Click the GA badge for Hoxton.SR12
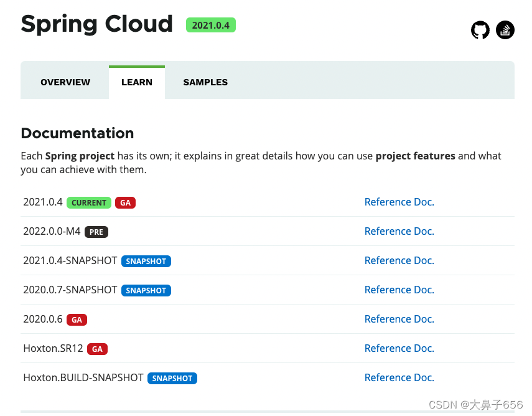 [97, 349]
